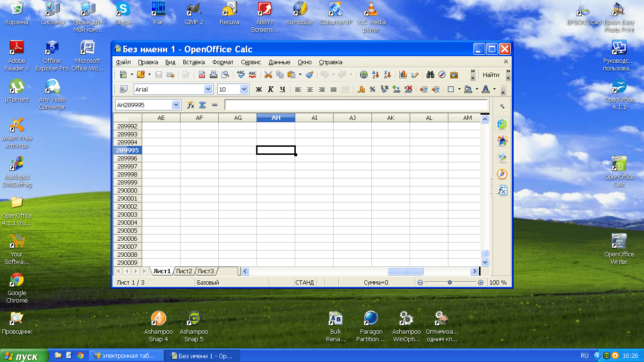Toggle italic (К) formatting
This screenshot has width=644, height=362.
click(x=271, y=89)
